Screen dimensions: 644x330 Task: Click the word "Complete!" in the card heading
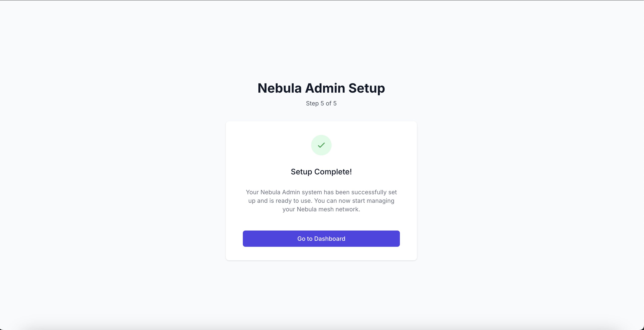(333, 172)
